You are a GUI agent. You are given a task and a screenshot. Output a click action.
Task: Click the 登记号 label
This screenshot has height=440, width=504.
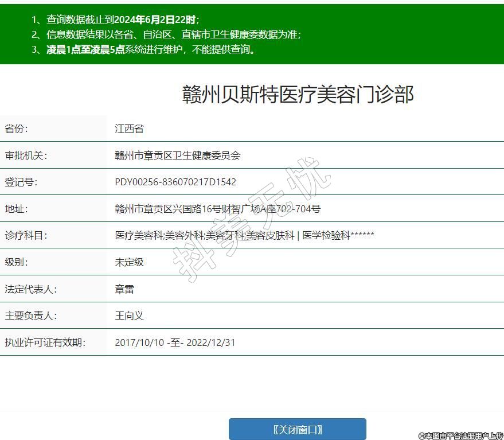click(x=21, y=182)
